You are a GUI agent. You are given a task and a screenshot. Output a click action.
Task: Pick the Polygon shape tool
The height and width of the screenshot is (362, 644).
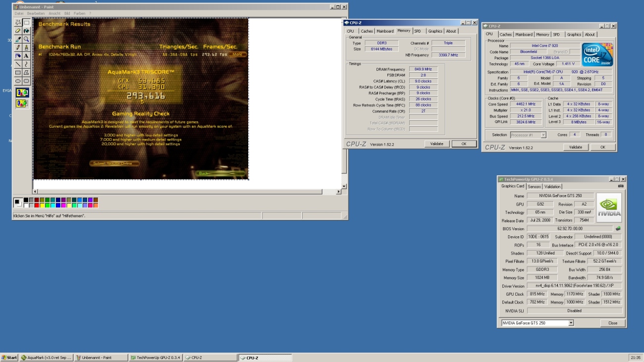(x=26, y=73)
